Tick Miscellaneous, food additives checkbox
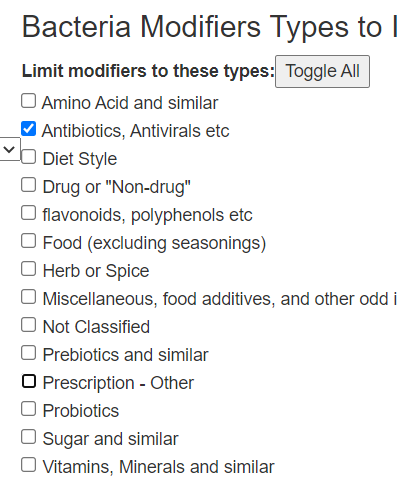 coord(29,297)
